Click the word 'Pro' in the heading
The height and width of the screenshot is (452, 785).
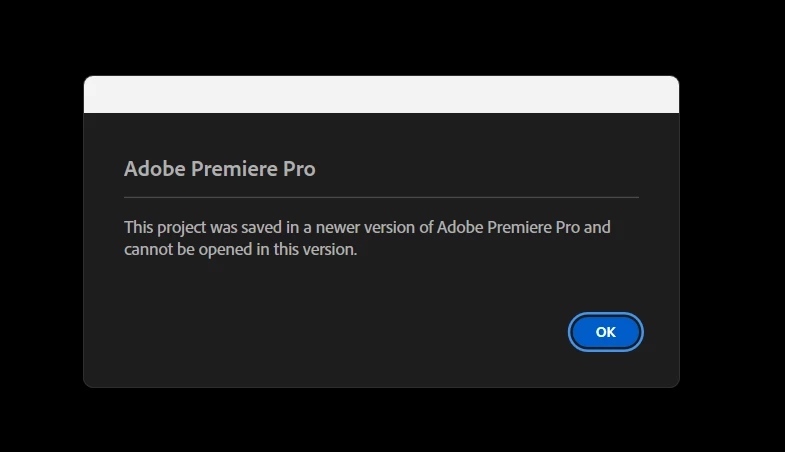point(299,169)
